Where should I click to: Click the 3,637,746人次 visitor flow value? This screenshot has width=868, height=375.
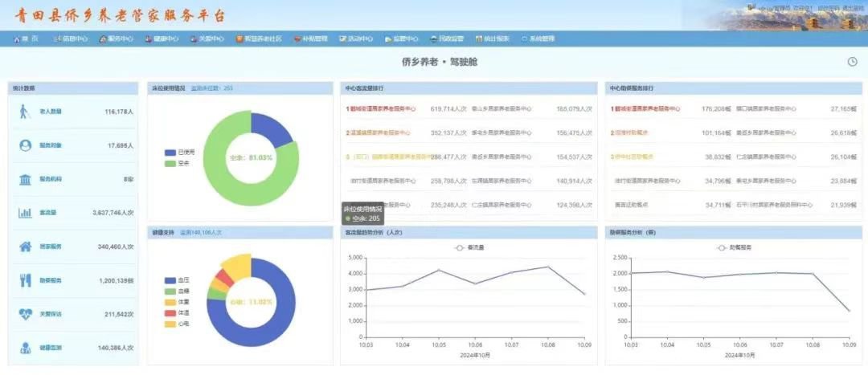tap(113, 213)
